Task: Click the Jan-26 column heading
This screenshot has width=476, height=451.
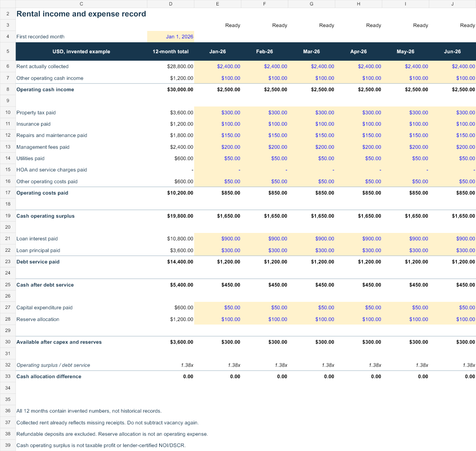Action: (x=218, y=52)
